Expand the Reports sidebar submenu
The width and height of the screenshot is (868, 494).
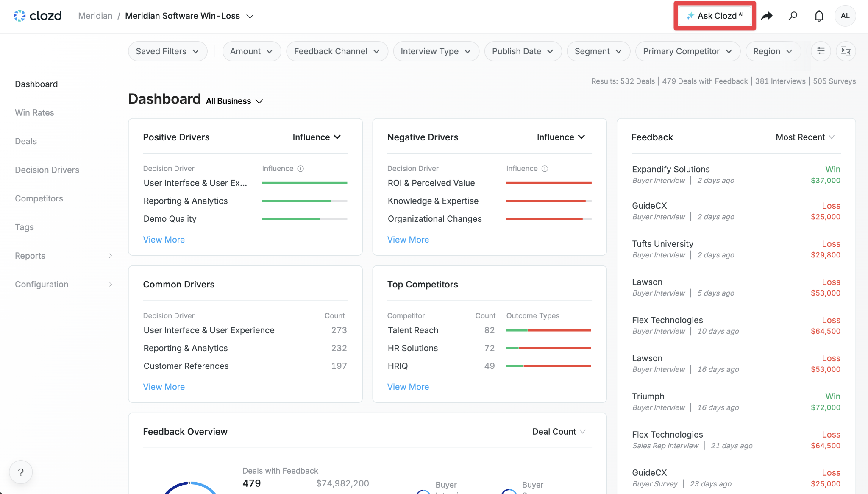(x=64, y=256)
